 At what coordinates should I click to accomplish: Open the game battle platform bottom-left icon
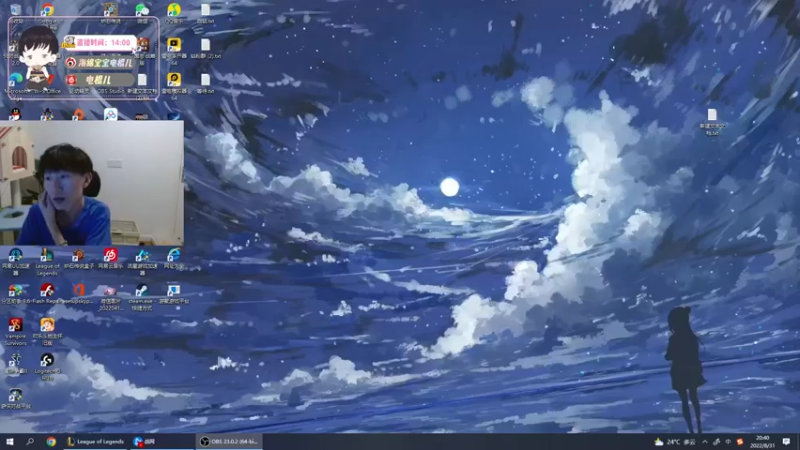tap(15, 398)
